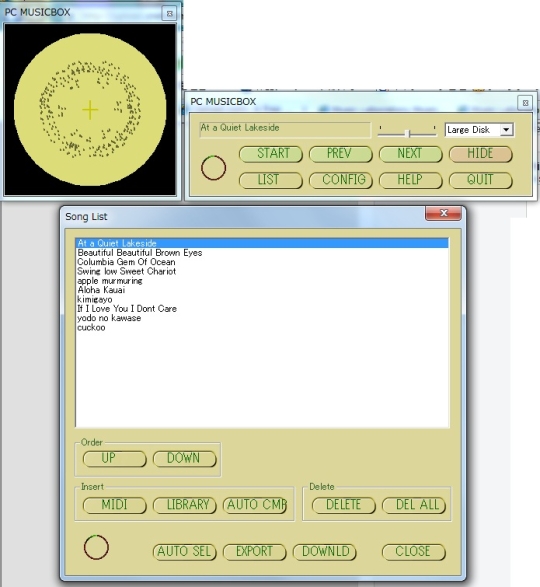Quit the application with QUIT

480,180
